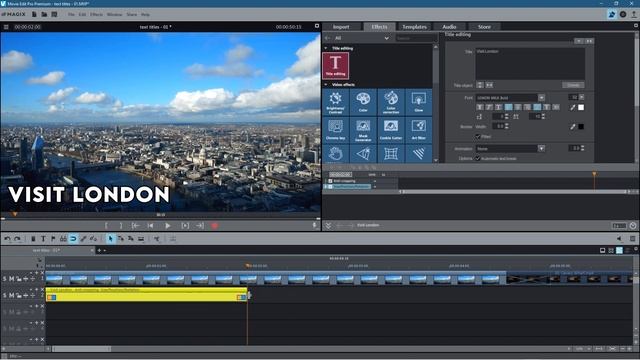Click the open project folder icon

[x=44, y=14]
